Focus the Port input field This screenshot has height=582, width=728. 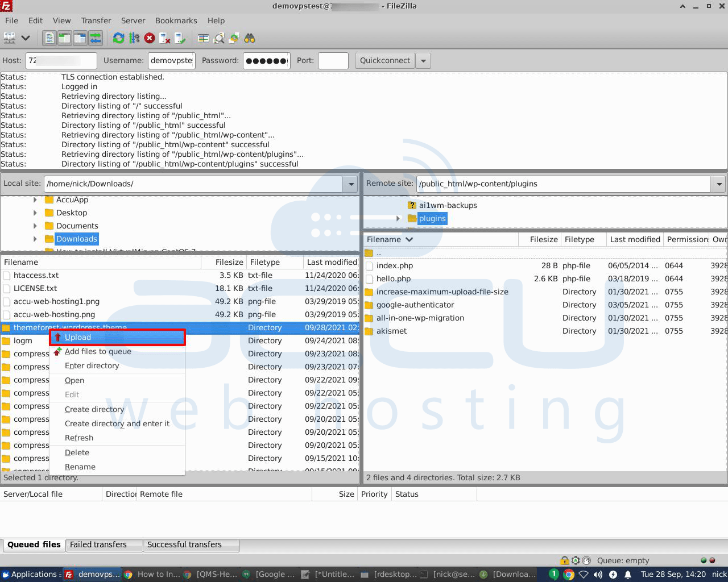[x=333, y=60]
